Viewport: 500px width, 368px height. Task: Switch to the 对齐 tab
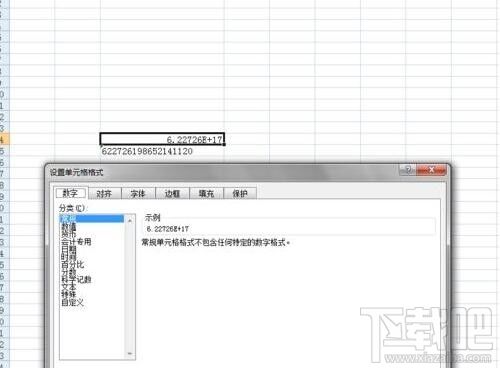(x=104, y=193)
